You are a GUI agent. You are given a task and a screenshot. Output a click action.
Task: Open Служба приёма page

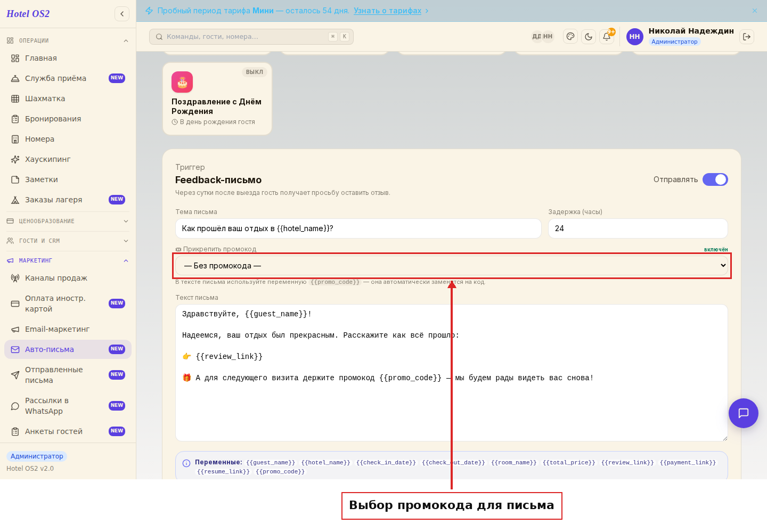click(x=68, y=78)
